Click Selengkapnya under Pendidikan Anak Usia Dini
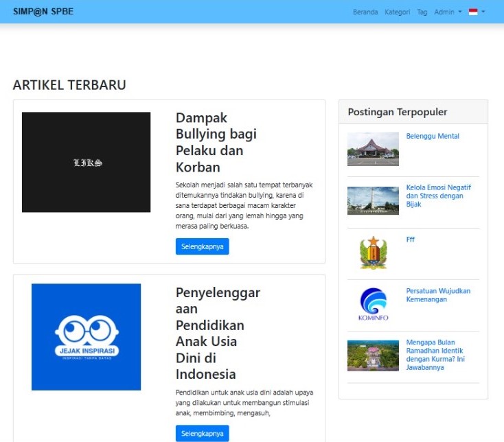 coord(202,434)
